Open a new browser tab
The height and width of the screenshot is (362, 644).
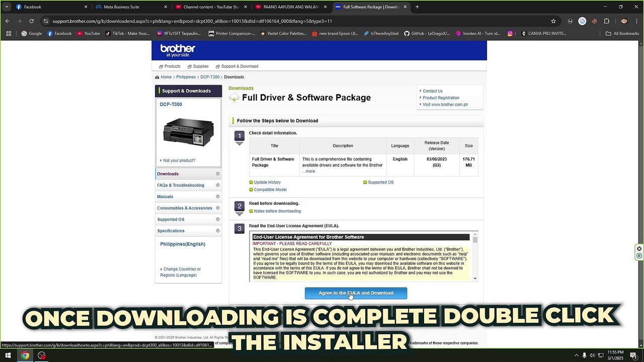417,7
